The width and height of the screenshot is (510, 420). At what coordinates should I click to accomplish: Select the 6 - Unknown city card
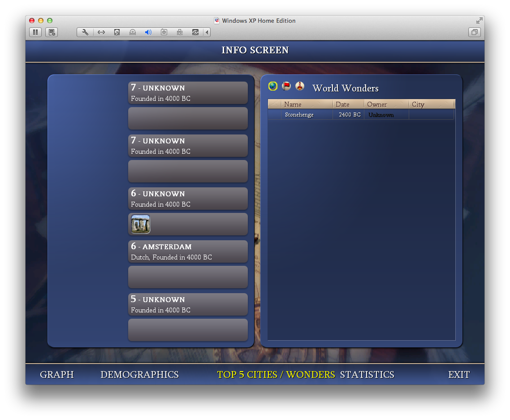(188, 199)
